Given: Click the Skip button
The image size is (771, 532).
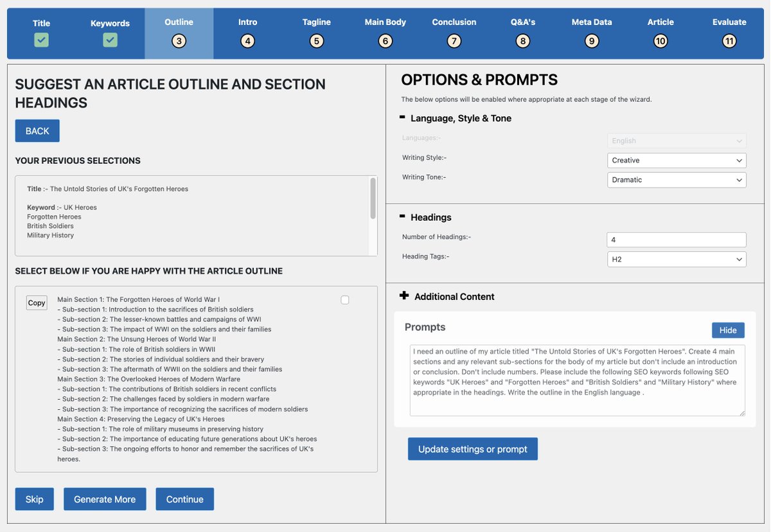Looking at the screenshot, I should [35, 499].
